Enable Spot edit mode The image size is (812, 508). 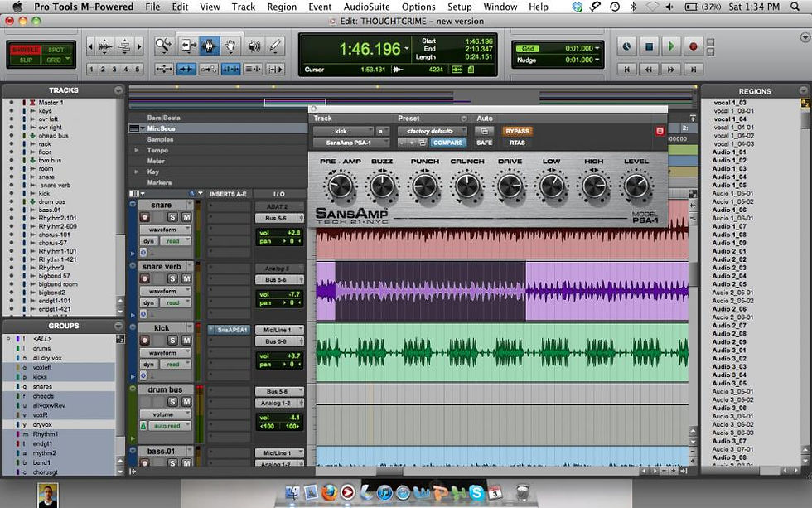click(56, 50)
